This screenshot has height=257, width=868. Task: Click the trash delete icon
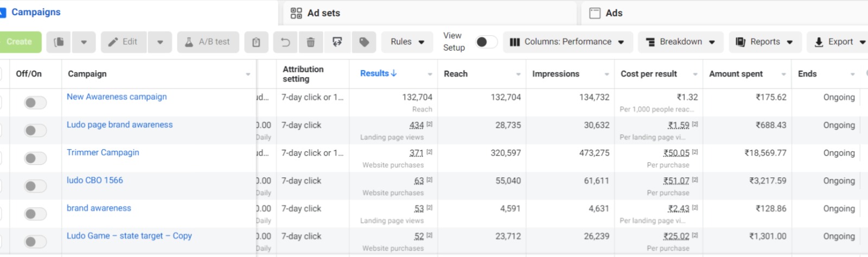click(x=311, y=42)
